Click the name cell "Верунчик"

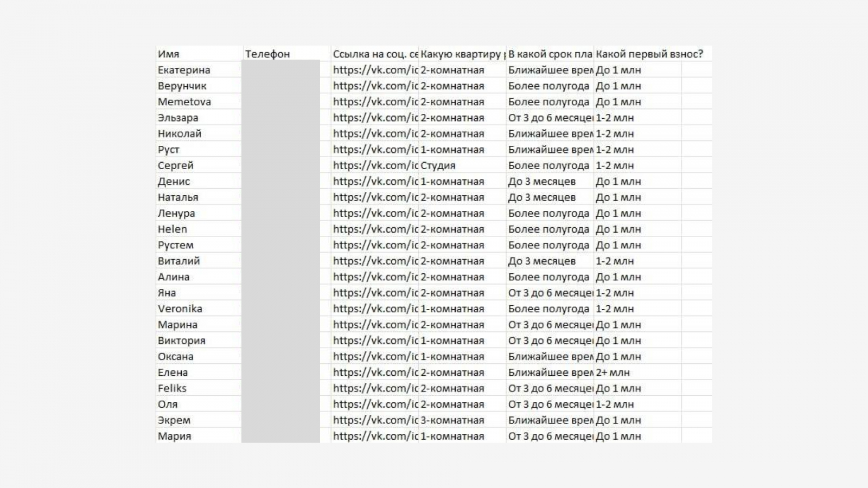point(182,86)
